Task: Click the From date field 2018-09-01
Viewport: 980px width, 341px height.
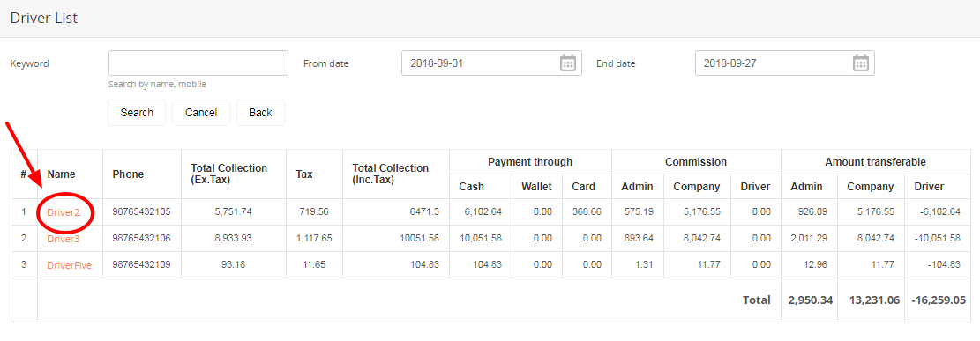Action: click(x=491, y=63)
